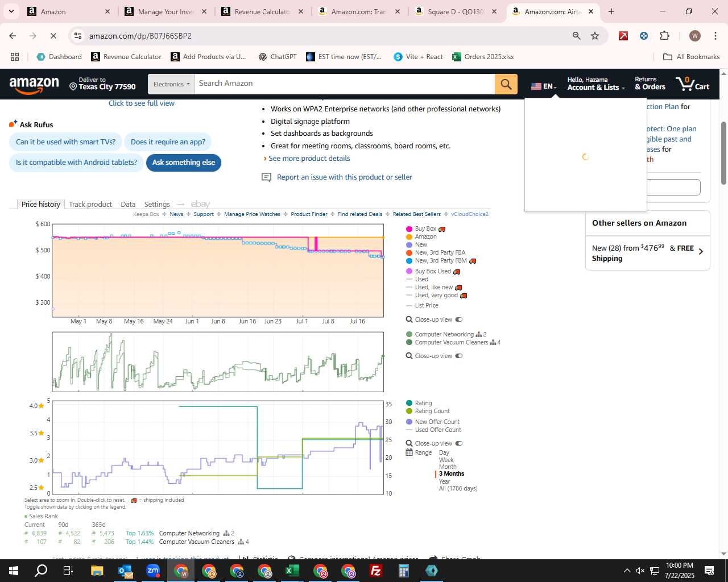Image resolution: width=728 pixels, height=582 pixels.
Task: Open Zoom from the taskbar
Action: 152,571
